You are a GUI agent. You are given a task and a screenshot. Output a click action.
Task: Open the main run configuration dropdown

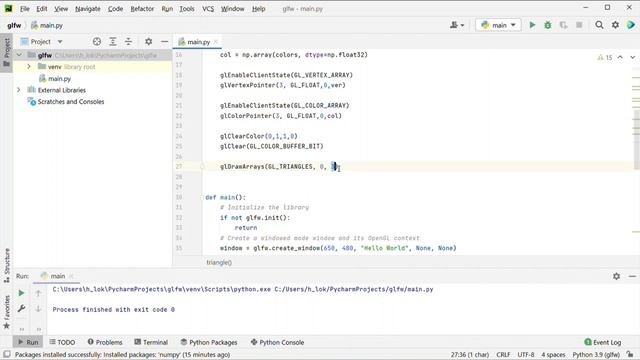(x=498, y=25)
